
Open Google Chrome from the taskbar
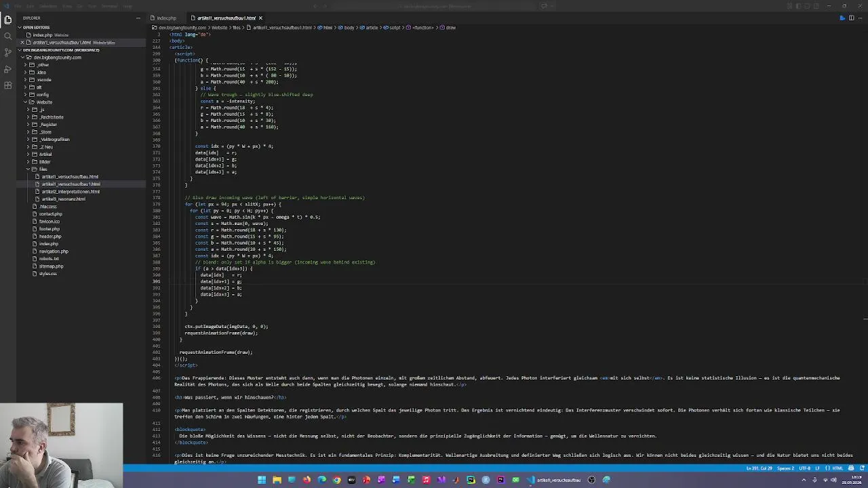[336, 480]
